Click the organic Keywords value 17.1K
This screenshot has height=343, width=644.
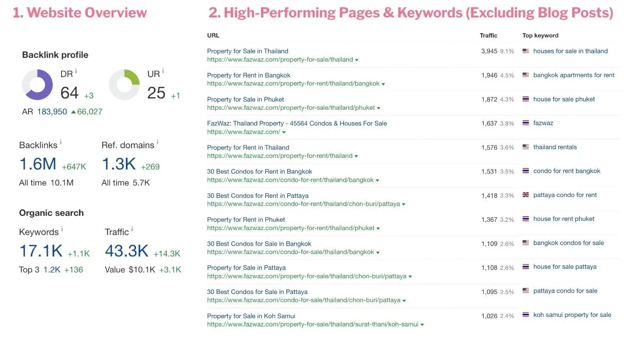[41, 251]
